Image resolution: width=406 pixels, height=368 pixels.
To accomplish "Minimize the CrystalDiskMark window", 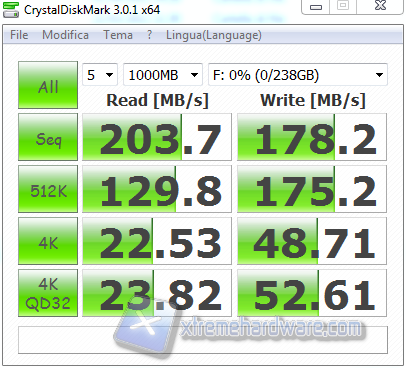I will pos(316,6).
